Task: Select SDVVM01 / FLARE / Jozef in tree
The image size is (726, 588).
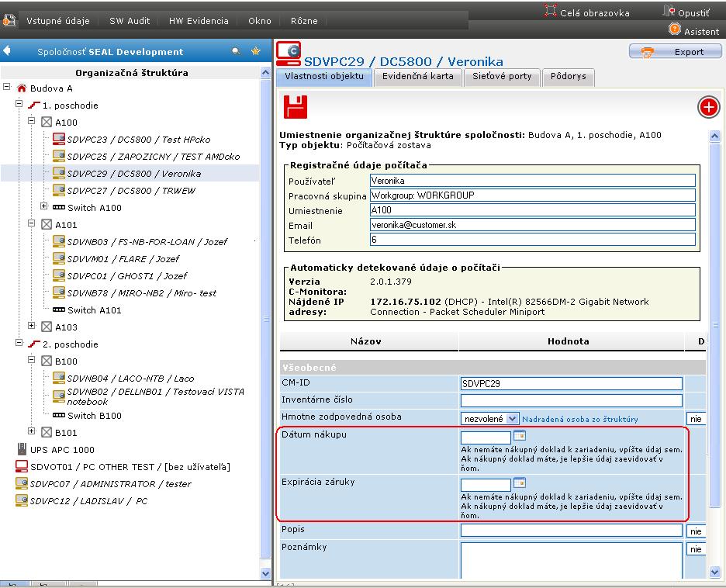Action: (x=123, y=259)
